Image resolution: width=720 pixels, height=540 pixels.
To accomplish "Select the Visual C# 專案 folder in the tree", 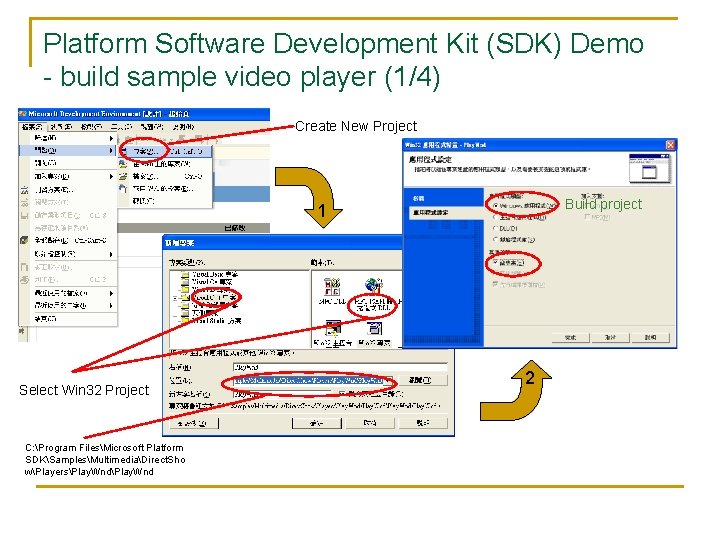I will (212, 281).
